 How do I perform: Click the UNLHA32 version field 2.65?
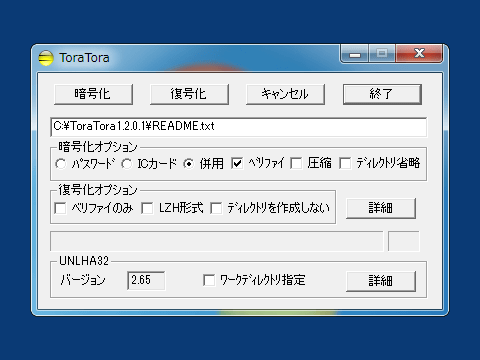click(146, 280)
